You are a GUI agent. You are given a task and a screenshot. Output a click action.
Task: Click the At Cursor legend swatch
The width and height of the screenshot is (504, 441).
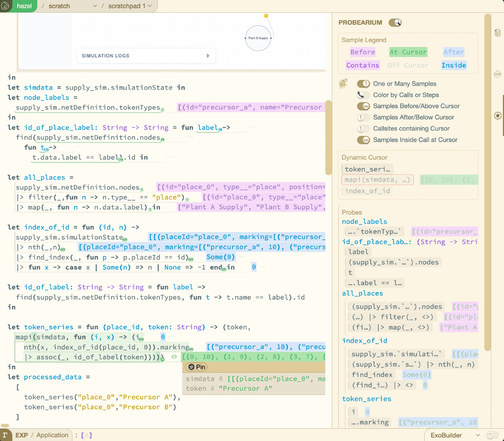(x=408, y=52)
